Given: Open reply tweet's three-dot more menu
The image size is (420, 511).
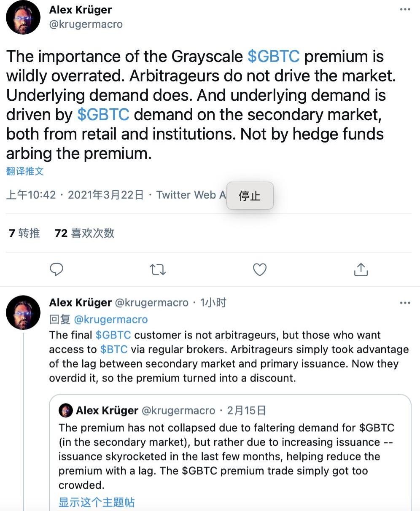Looking at the screenshot, I should pos(405,303).
